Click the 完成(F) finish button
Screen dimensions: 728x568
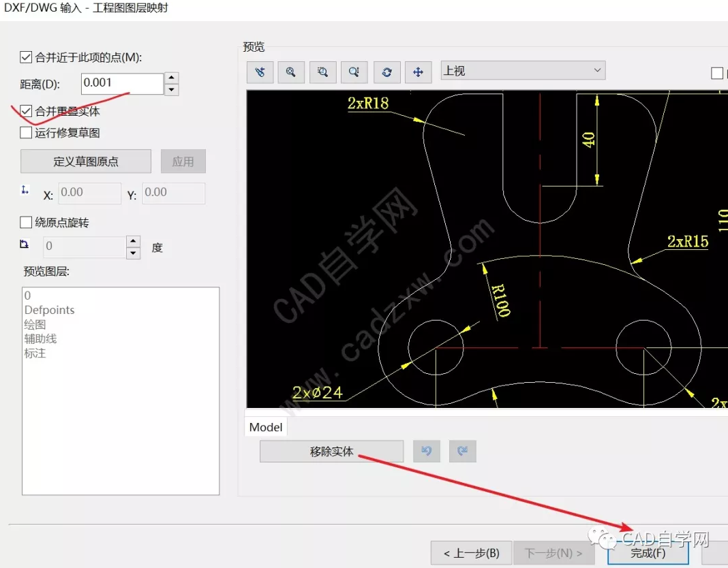(648, 553)
